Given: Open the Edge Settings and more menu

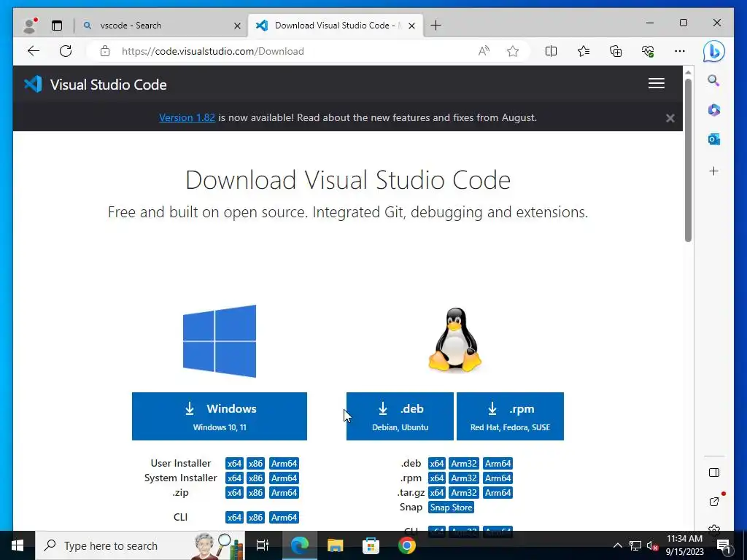Looking at the screenshot, I should [680, 51].
